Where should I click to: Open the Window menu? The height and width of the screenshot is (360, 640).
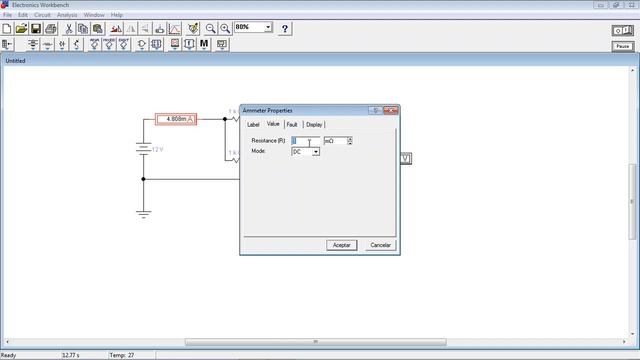94,15
